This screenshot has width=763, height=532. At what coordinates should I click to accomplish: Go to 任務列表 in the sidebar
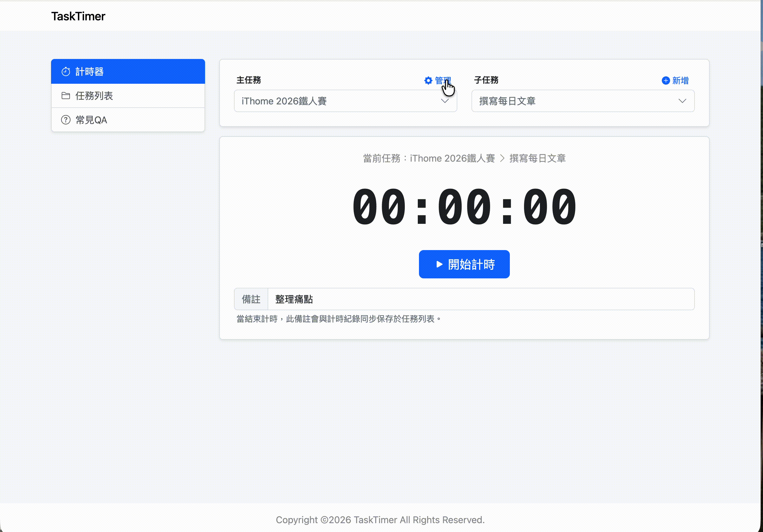tap(128, 96)
